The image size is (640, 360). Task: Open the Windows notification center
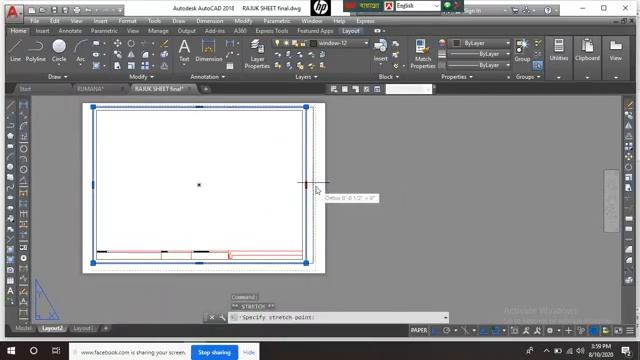626,351
